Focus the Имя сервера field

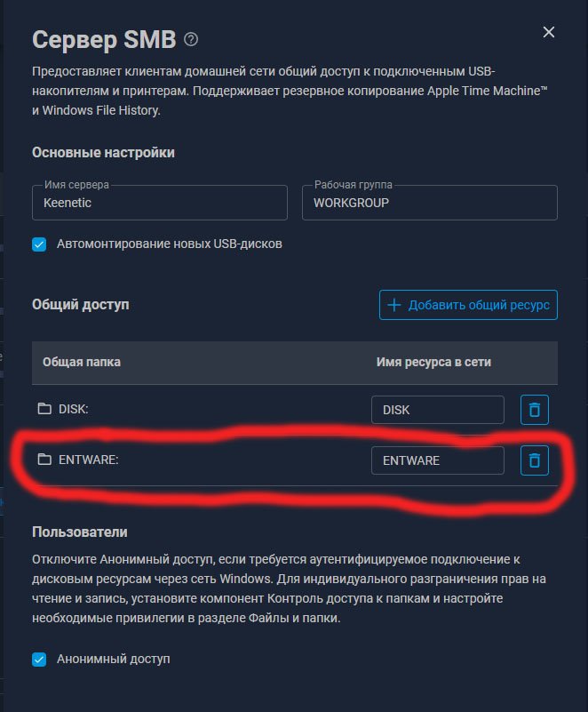pos(160,203)
